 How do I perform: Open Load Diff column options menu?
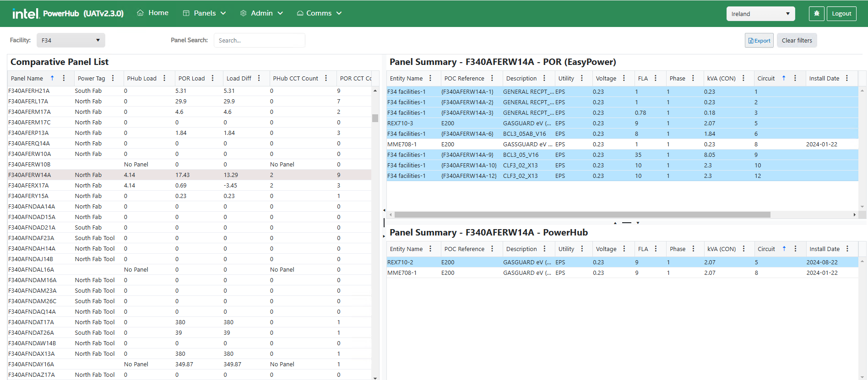coord(259,78)
